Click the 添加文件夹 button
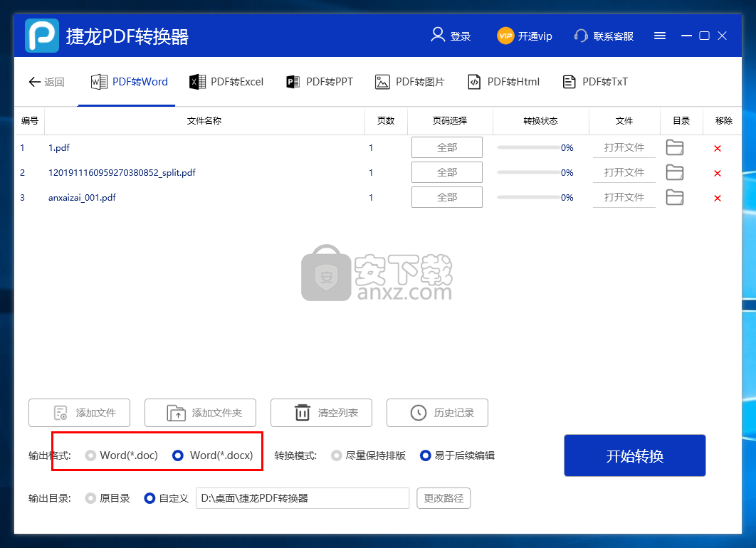 click(200, 413)
